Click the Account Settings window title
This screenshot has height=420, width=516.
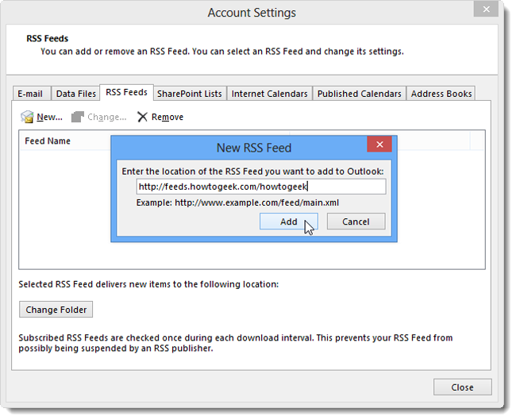tap(252, 13)
